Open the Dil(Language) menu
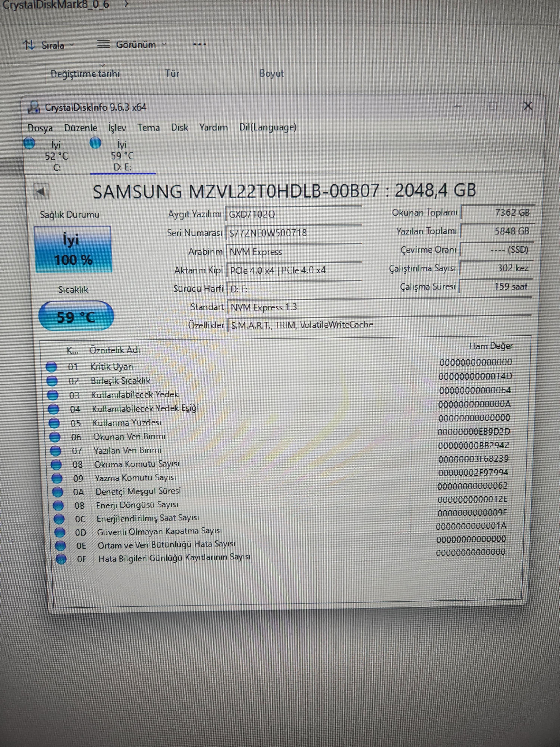Viewport: 560px width, 747px height. pos(268,127)
